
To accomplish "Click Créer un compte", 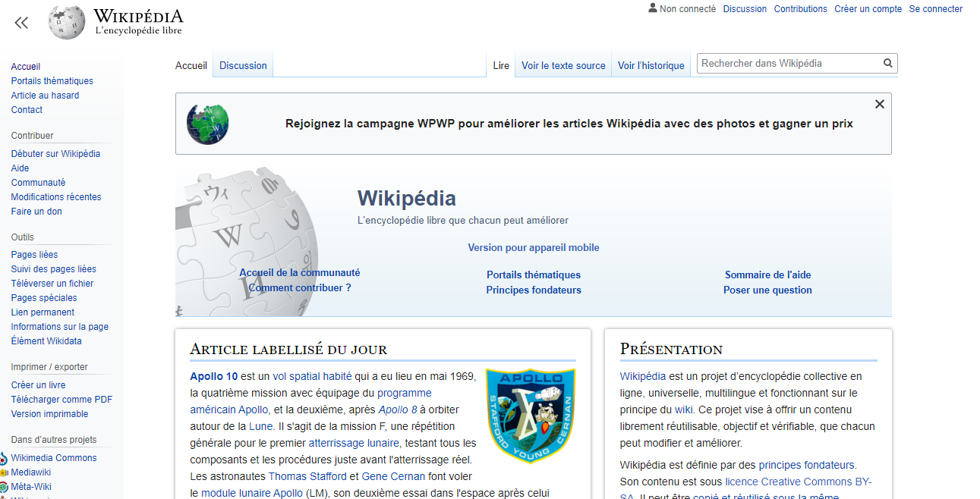I will click(x=868, y=9).
